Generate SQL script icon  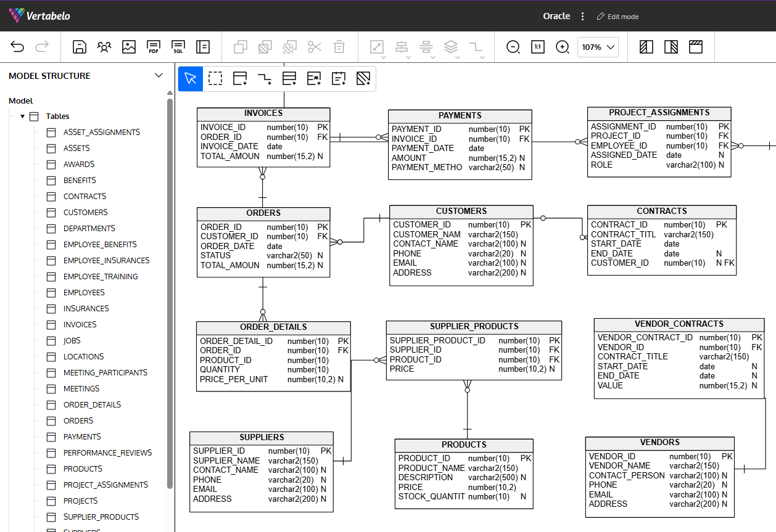click(178, 47)
